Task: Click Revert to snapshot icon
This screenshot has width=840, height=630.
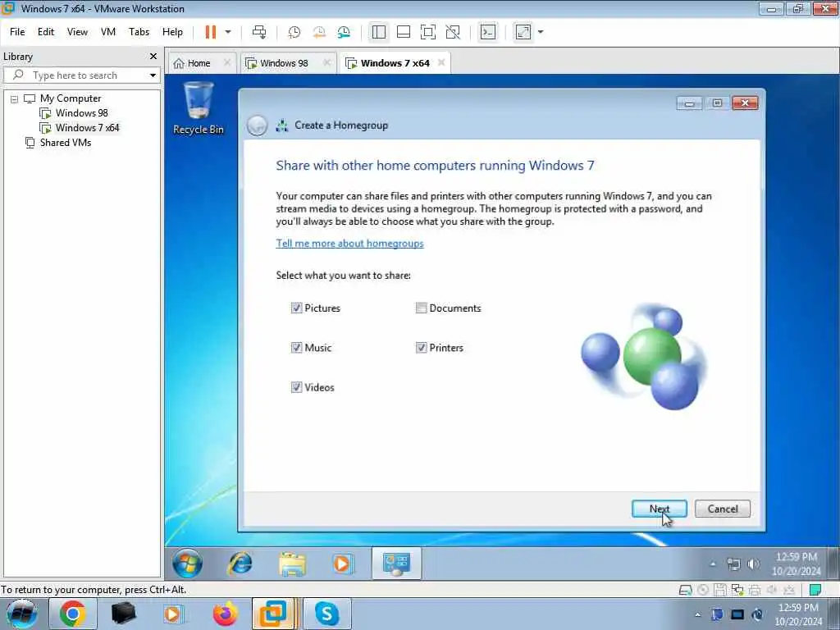Action: tap(319, 32)
